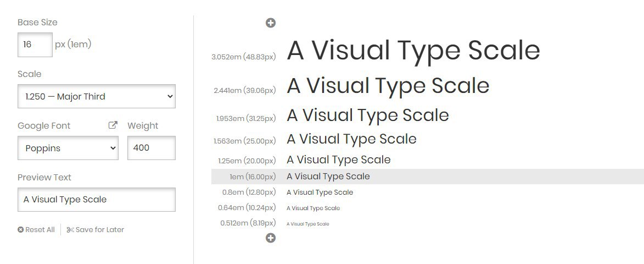Click the Base Size input field
This screenshot has height=264, width=644.
[35, 45]
